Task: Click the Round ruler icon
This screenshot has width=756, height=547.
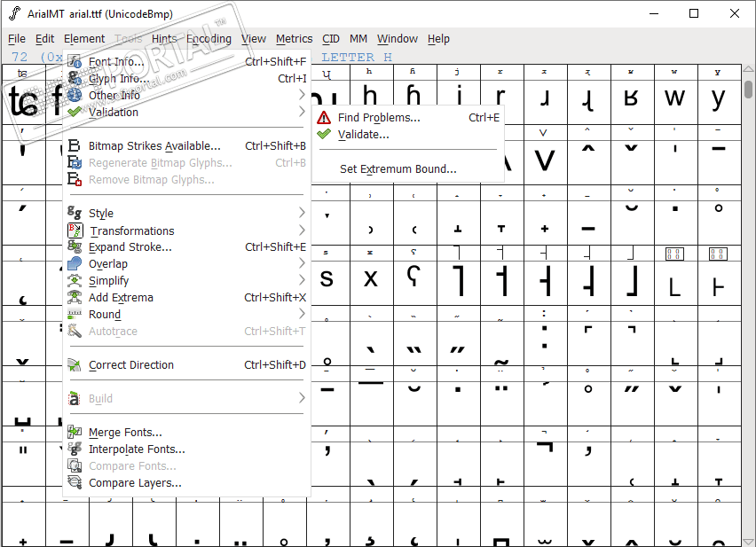Action: [x=75, y=314]
